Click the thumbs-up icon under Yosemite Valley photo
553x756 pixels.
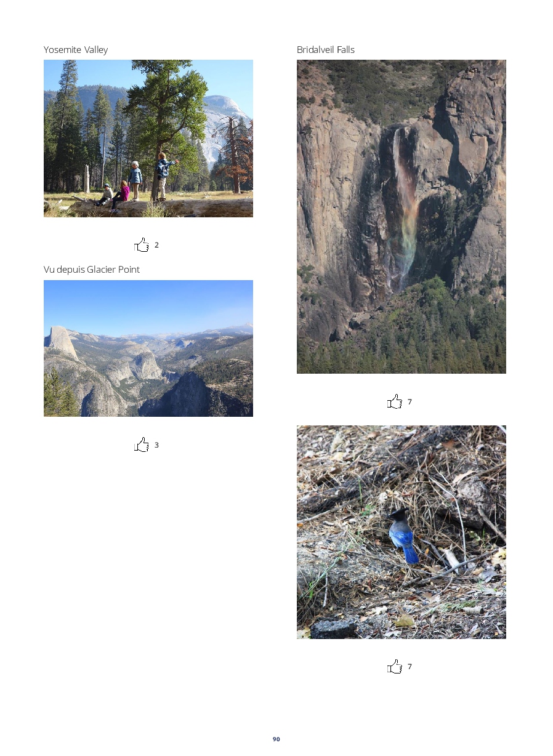(x=142, y=245)
